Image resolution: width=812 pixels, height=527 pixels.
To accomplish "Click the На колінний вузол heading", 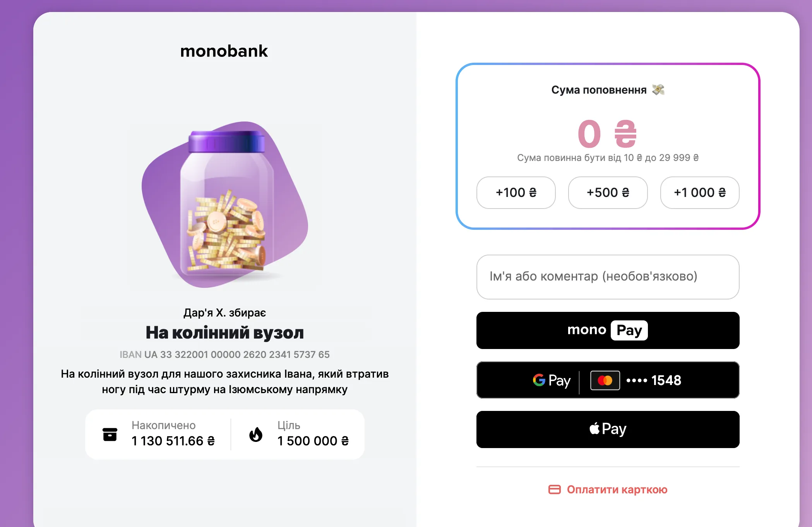I will coord(224,333).
